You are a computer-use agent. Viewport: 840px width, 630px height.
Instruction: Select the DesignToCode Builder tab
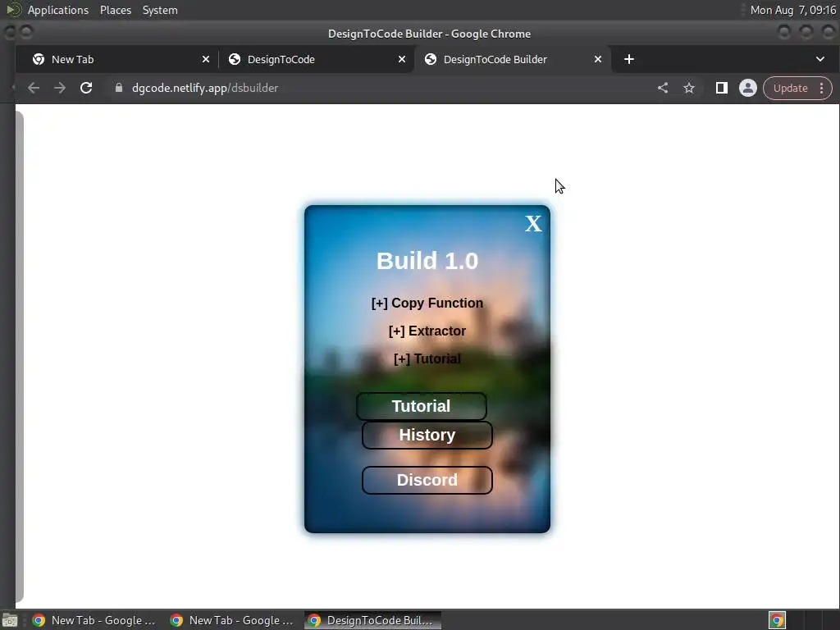512,59
